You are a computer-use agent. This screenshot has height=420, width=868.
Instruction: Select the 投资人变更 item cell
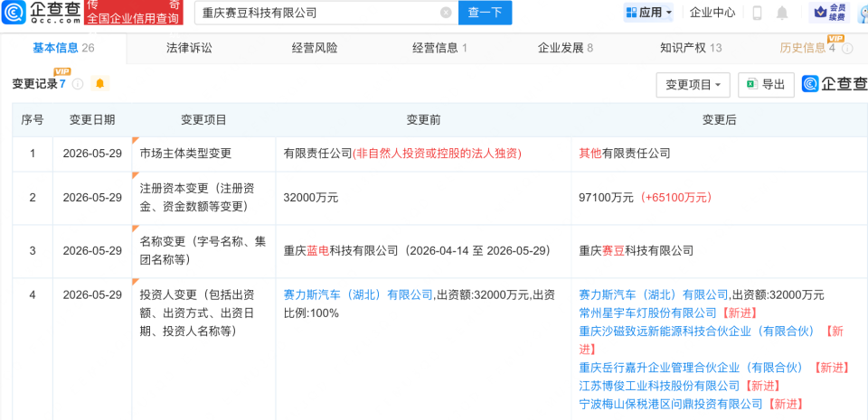pos(203,348)
